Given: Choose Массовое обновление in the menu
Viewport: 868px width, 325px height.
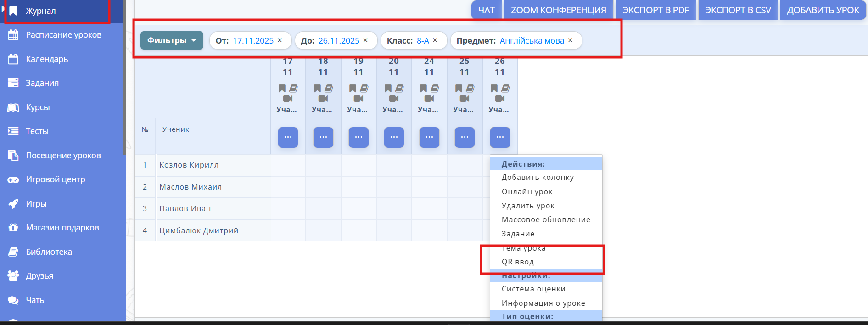Looking at the screenshot, I should pos(546,219).
